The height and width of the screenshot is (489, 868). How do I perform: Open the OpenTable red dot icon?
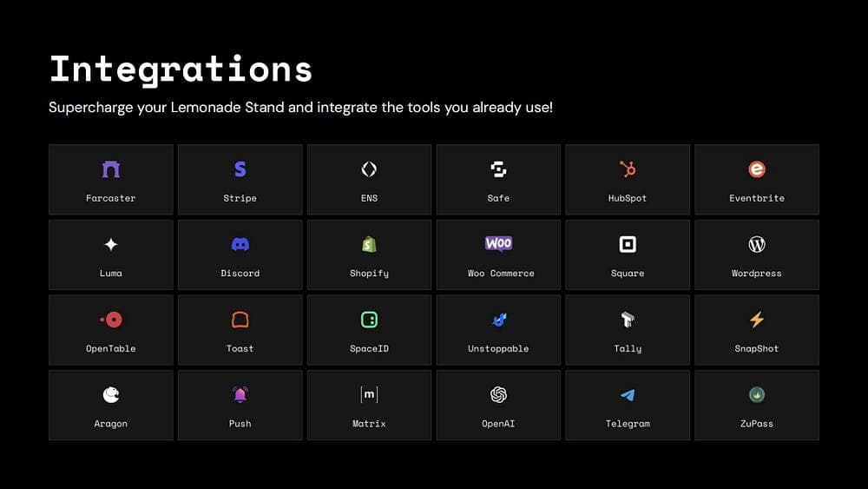111,320
